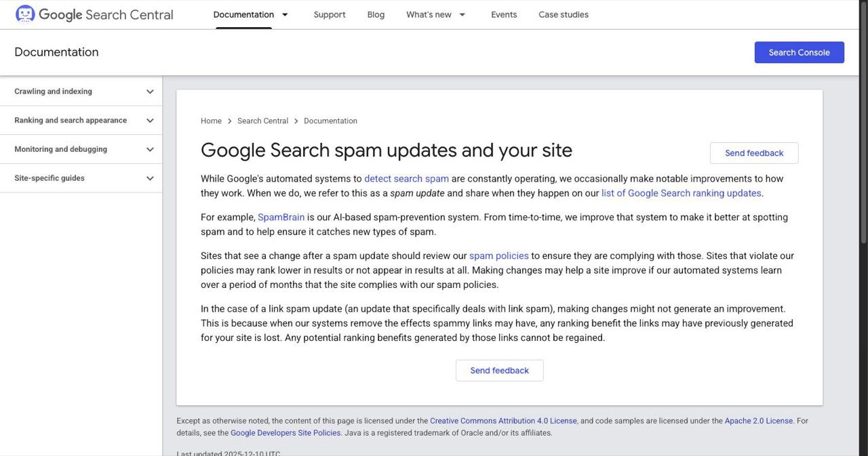Click Send feedback button beside the page title
The width and height of the screenshot is (868, 456).
(x=754, y=153)
